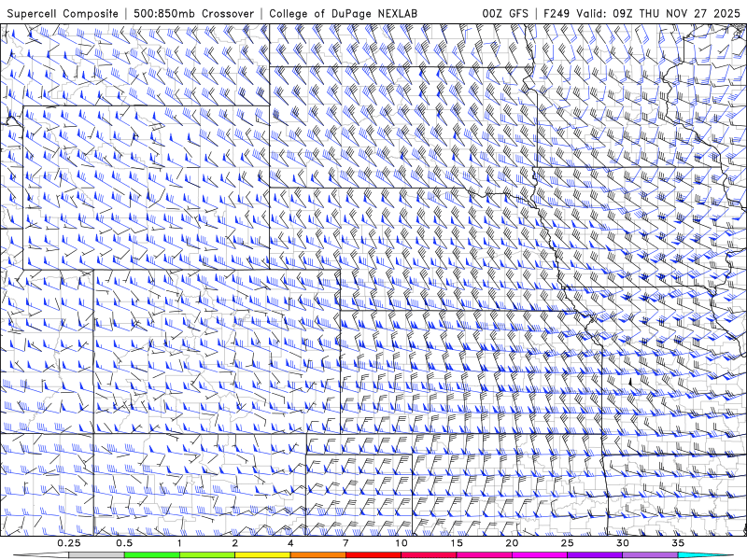Click the "Supercell Composite" title text
Image resolution: width=747 pixels, height=560 pixels.
click(63, 13)
